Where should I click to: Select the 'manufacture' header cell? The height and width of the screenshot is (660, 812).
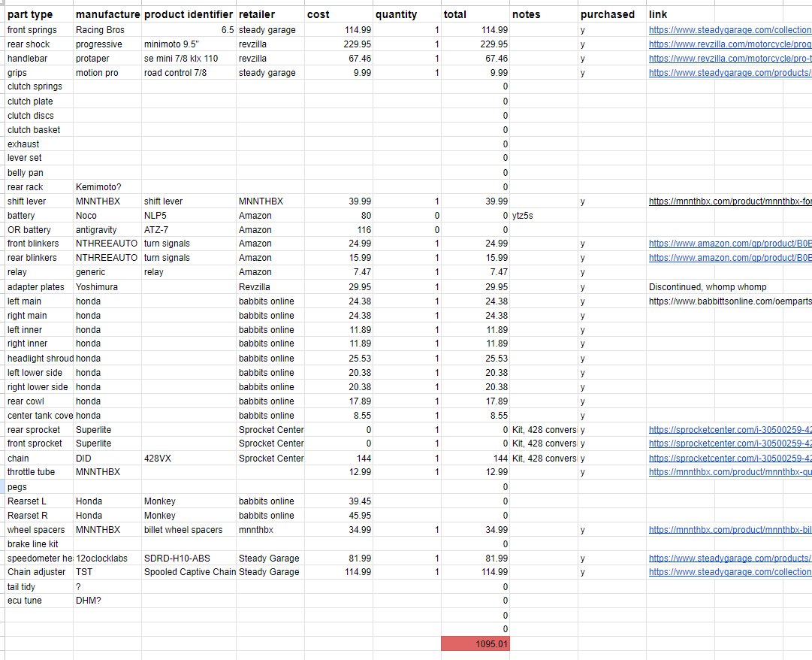(107, 14)
